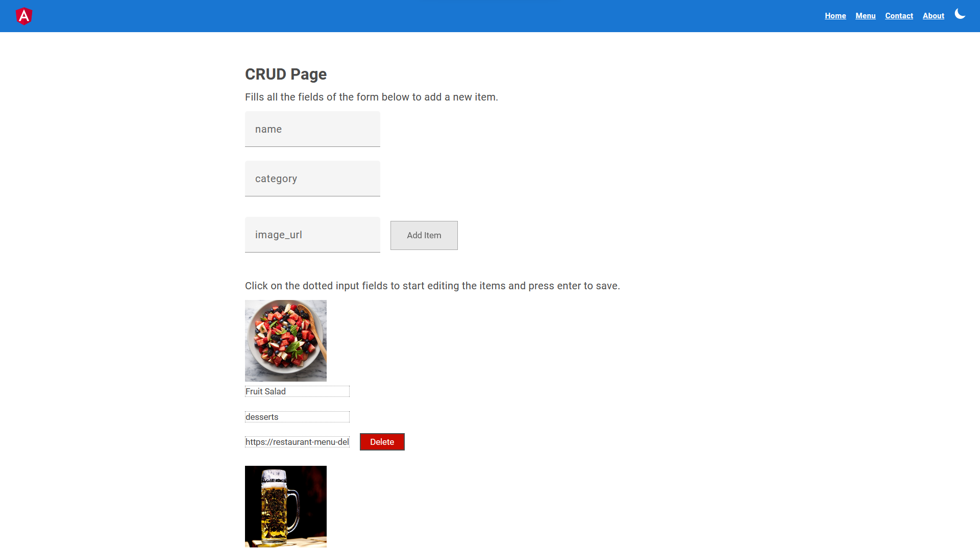Focus the name input field
980x551 pixels.
pyautogui.click(x=312, y=130)
